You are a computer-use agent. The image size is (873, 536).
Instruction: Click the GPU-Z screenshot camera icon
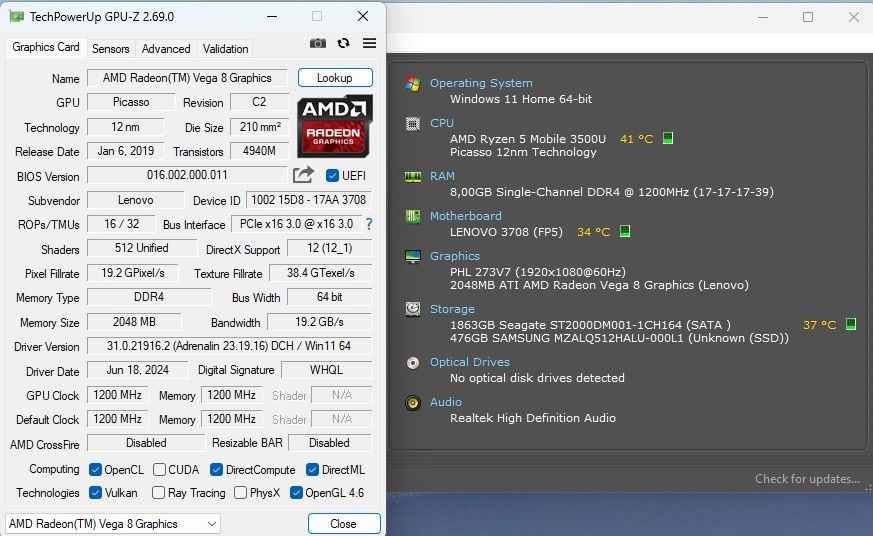click(317, 43)
